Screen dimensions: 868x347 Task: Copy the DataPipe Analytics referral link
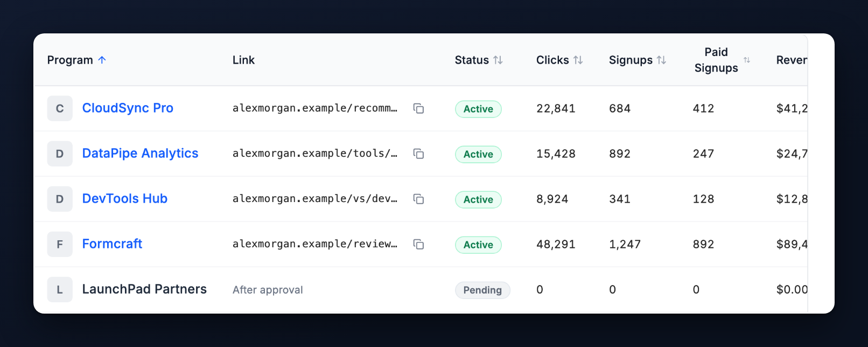click(418, 154)
